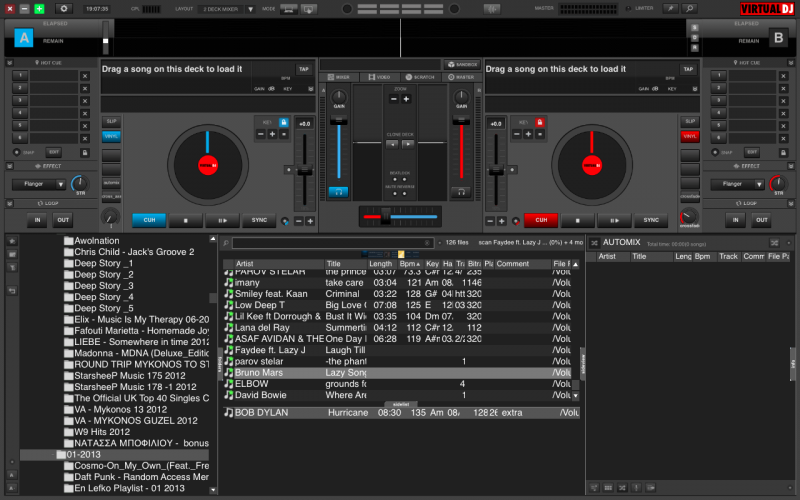800x500 pixels.
Task: Click deck B stop button
Action: pyautogui.click(x=578, y=220)
